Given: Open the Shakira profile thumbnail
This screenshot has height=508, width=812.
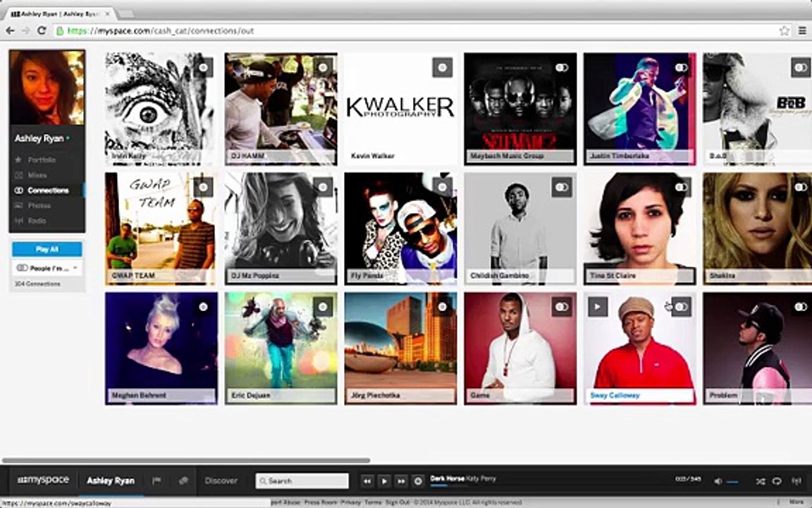Looking at the screenshot, I should tap(757, 229).
